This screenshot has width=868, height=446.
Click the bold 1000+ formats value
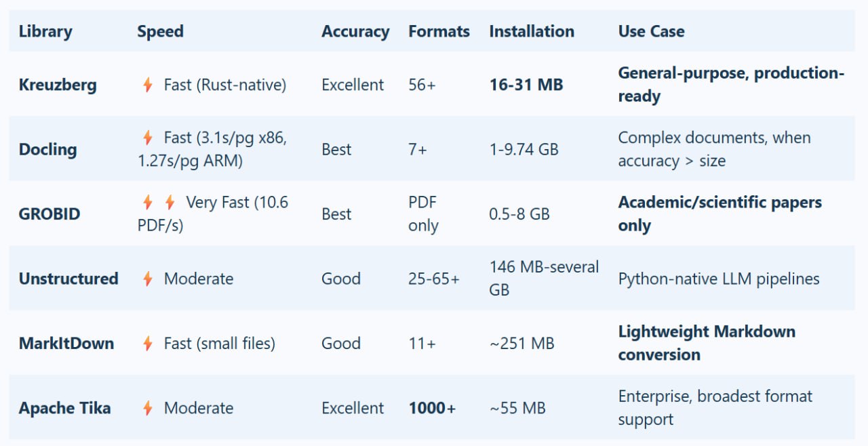tap(432, 408)
